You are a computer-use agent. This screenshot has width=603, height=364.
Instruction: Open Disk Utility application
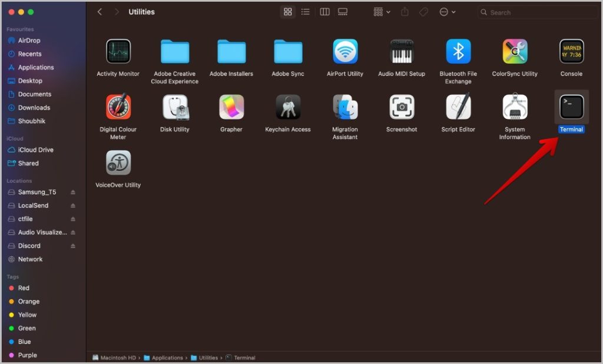175,107
